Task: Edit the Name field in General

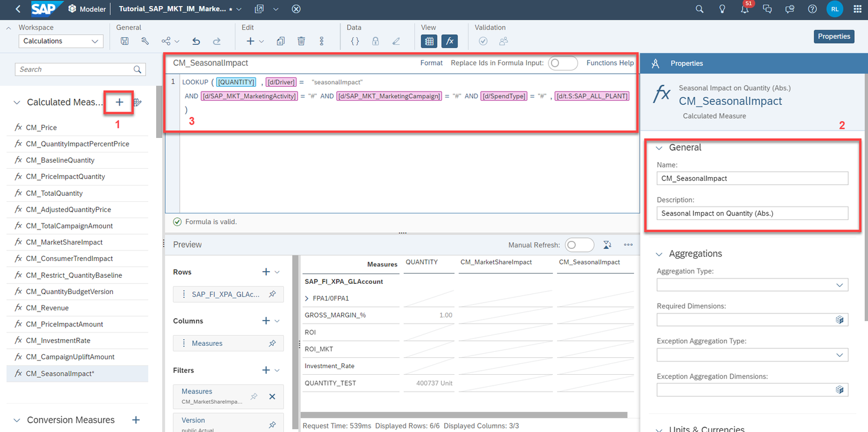Action: click(x=752, y=178)
